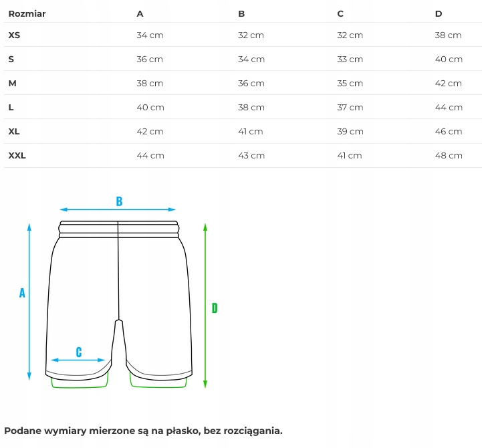Click the 35 cm value in M row

coord(350,83)
